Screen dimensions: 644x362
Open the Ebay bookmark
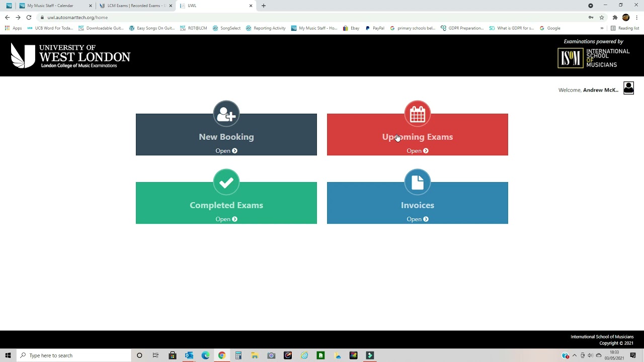pos(351,28)
